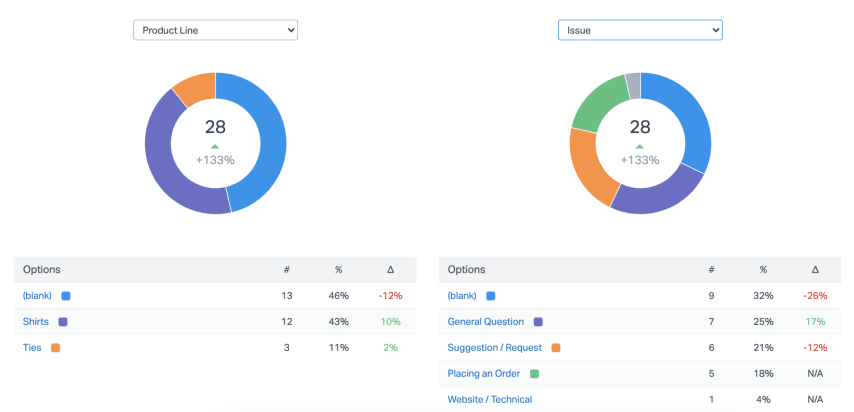The height and width of the screenshot is (412, 854).
Task: Click the purple swatch next to General Question
Action: click(538, 322)
